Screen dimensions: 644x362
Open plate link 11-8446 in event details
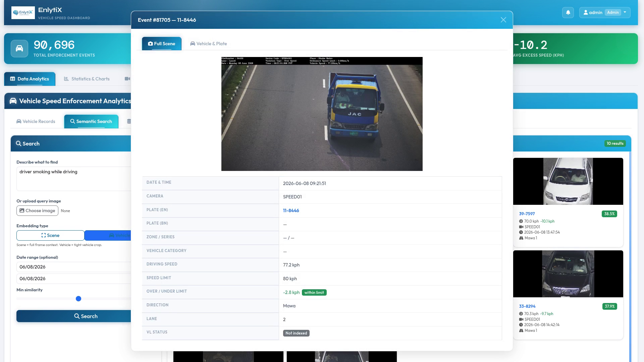[291, 210]
